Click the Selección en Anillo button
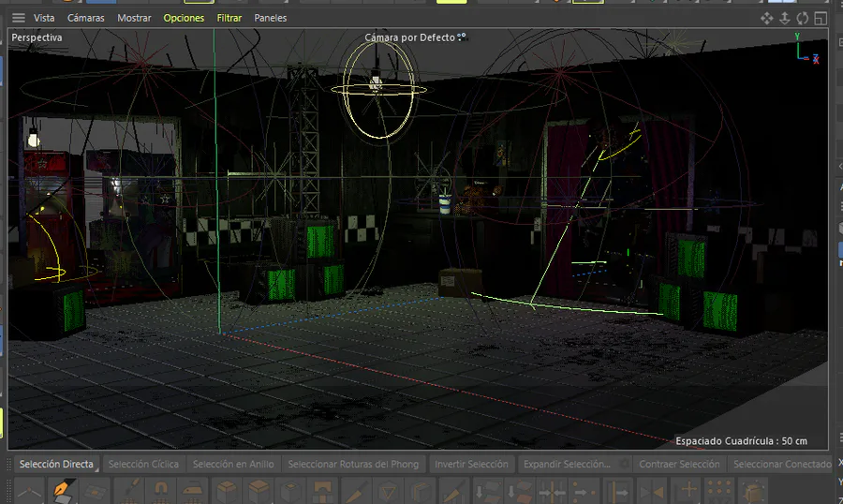 click(x=233, y=464)
